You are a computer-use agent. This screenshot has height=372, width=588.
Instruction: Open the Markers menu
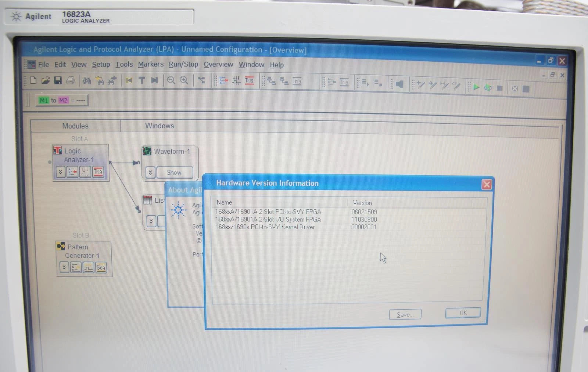[x=151, y=64]
